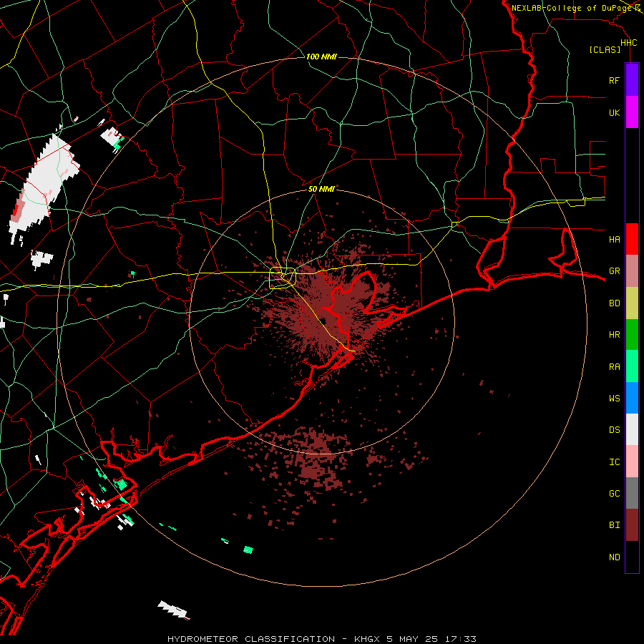This screenshot has height=644, width=644.
Task: Click the UK magenta legend swatch
Action: tap(632, 112)
